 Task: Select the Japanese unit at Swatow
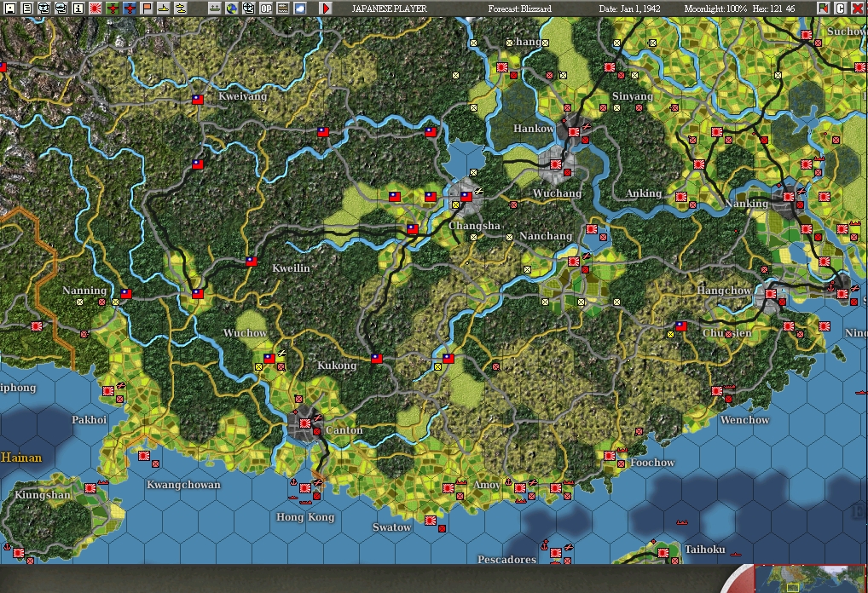click(430, 521)
